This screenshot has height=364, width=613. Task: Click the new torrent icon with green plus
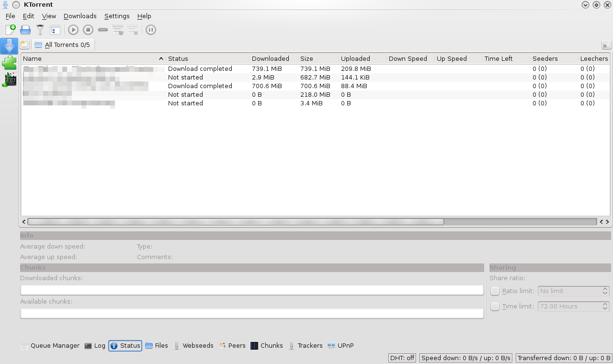pos(11,30)
